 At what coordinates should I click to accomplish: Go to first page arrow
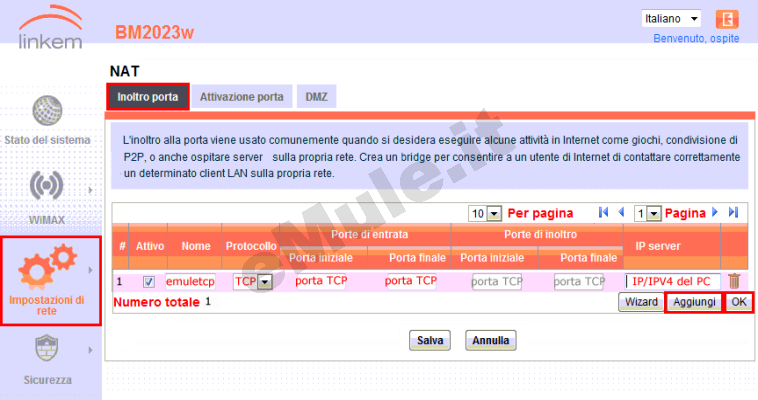click(603, 212)
